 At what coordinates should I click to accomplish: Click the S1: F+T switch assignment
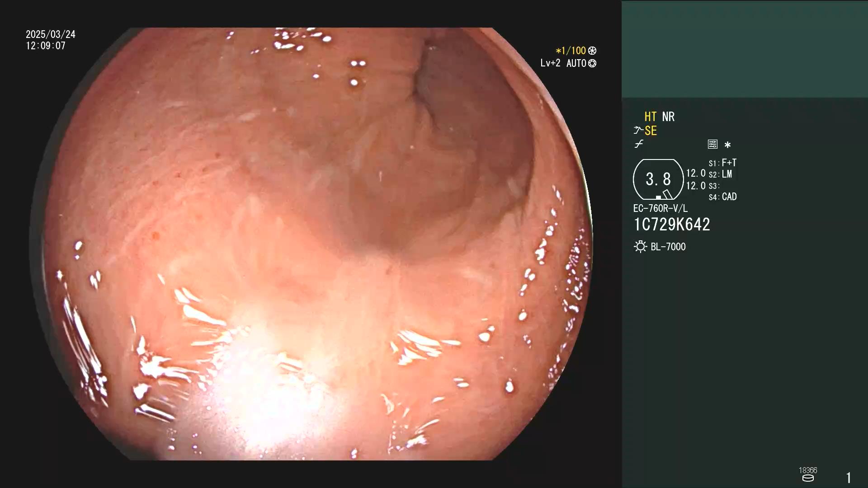click(722, 163)
